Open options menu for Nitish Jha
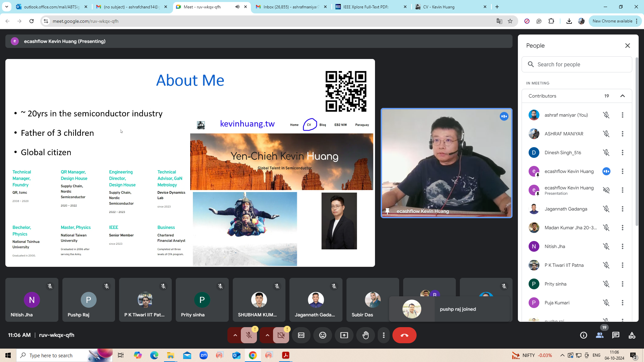644x362 pixels. click(x=623, y=246)
